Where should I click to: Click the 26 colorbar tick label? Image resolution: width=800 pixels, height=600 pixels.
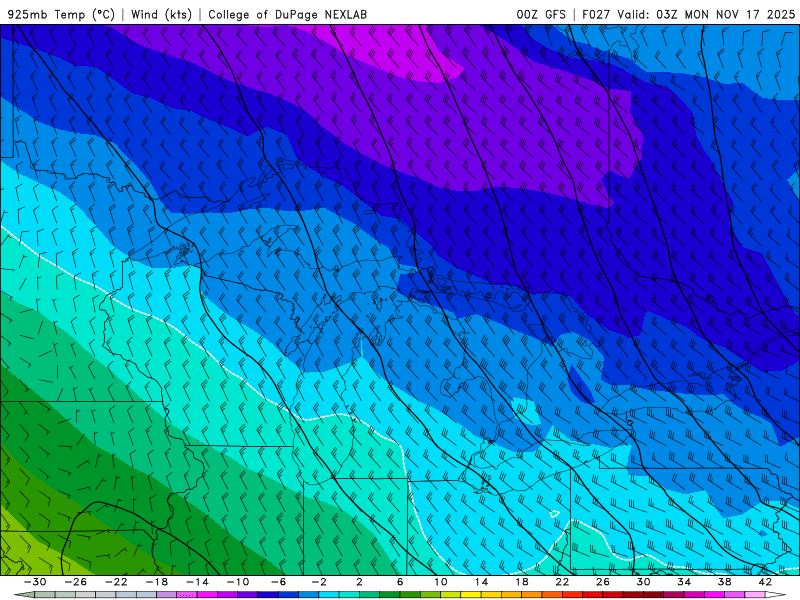603,582
